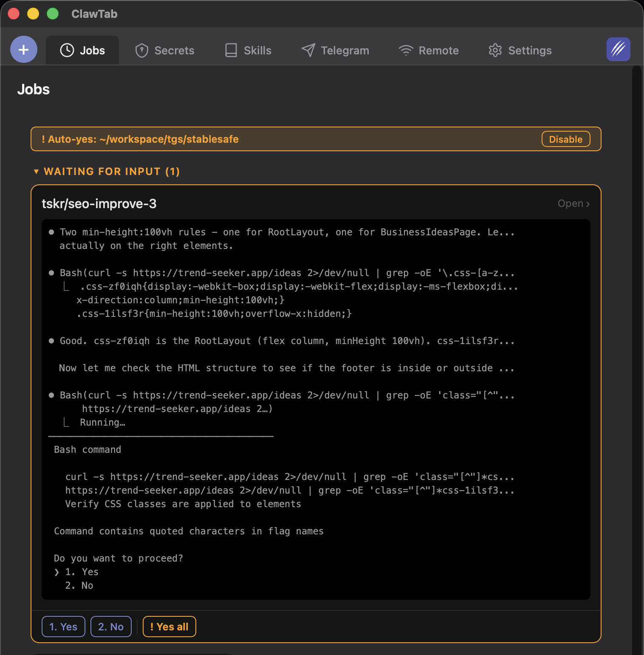Approve the command with the '1. Yes' button

[x=63, y=627]
